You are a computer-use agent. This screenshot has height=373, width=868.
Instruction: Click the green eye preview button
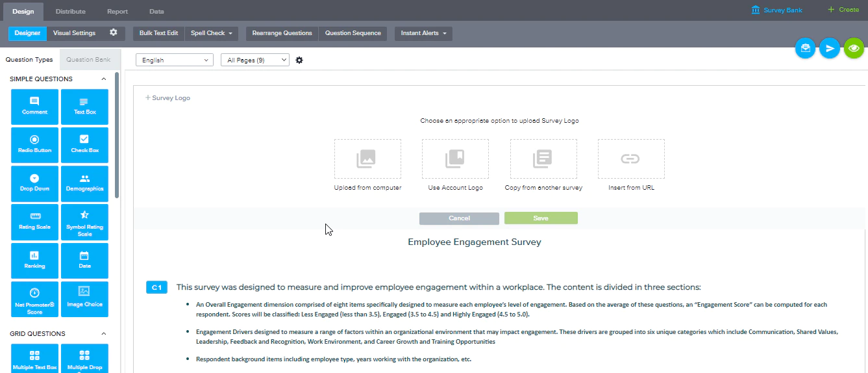[x=854, y=48]
